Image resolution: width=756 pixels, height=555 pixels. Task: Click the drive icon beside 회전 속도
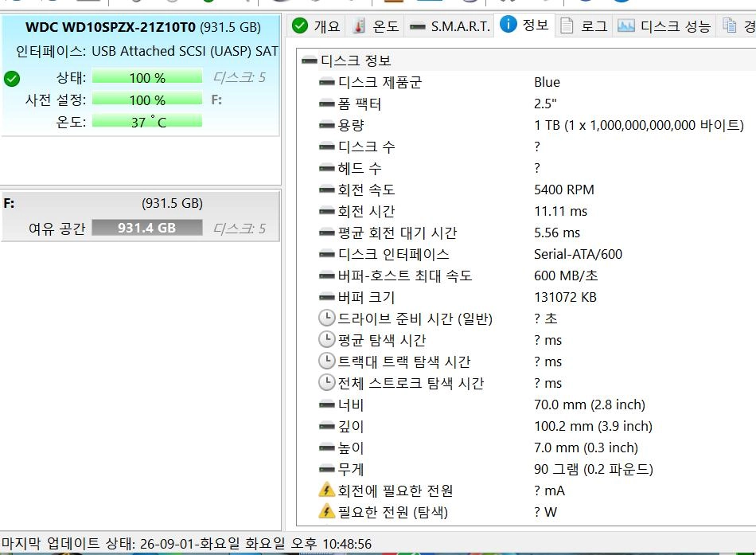coord(327,190)
